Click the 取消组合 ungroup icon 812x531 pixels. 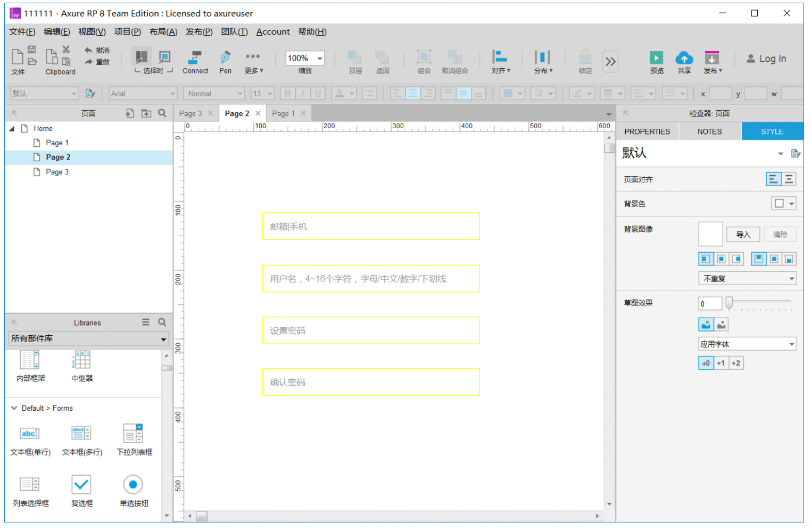(x=455, y=62)
